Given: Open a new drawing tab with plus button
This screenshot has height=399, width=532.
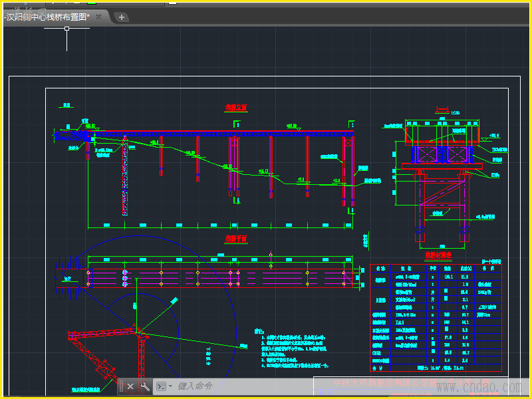Looking at the screenshot, I should point(122,17).
